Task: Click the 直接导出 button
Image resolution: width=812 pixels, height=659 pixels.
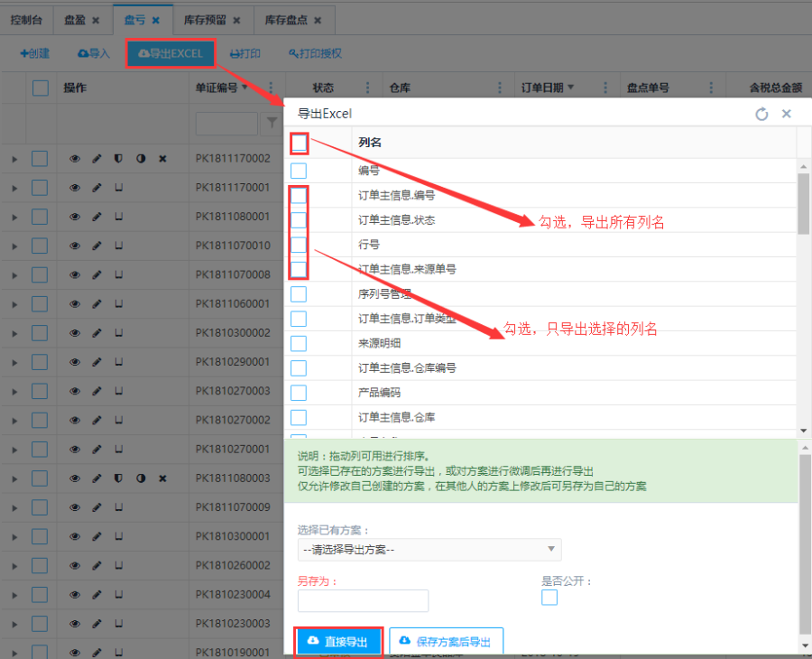Action: pos(339,641)
